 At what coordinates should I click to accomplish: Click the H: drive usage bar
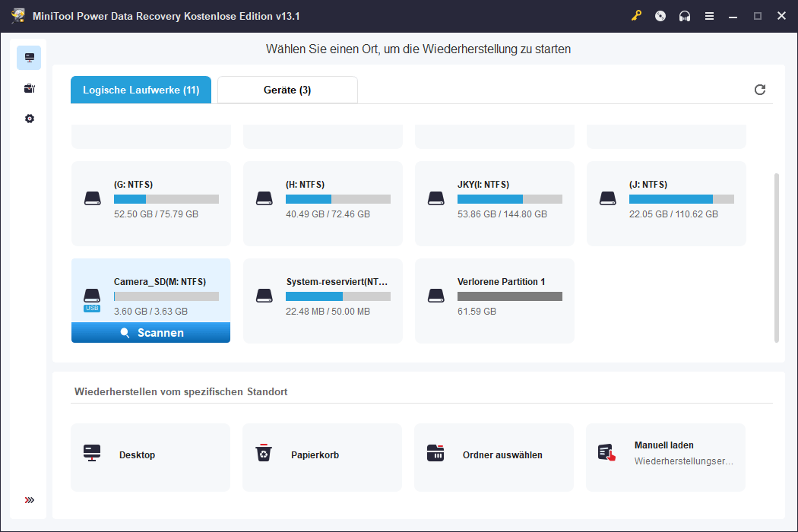pyautogui.click(x=338, y=199)
